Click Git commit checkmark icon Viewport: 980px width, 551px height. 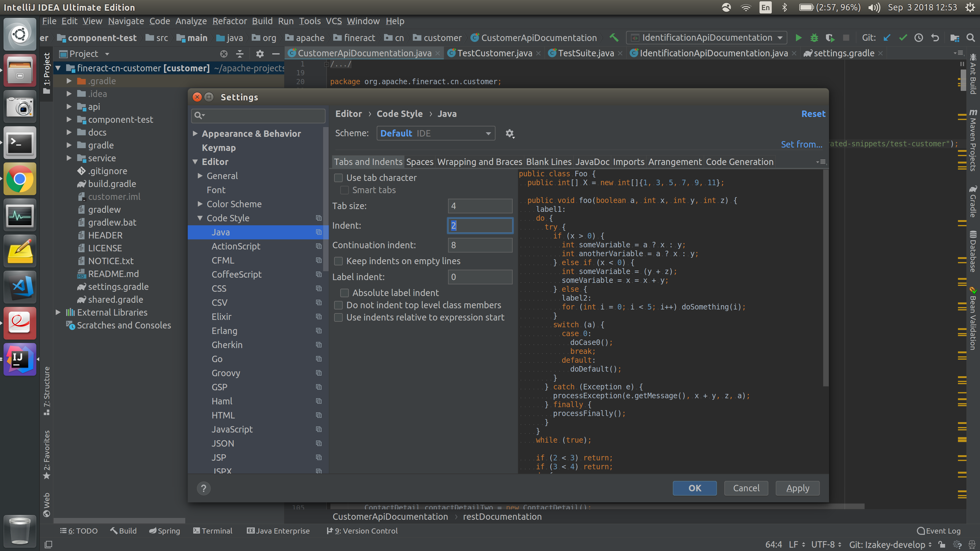tap(903, 38)
